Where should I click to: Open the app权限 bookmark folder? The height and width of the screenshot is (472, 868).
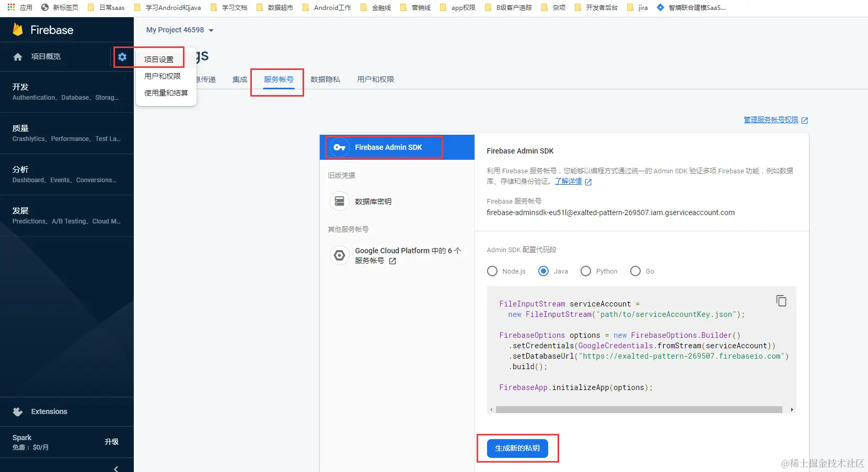(458, 7)
